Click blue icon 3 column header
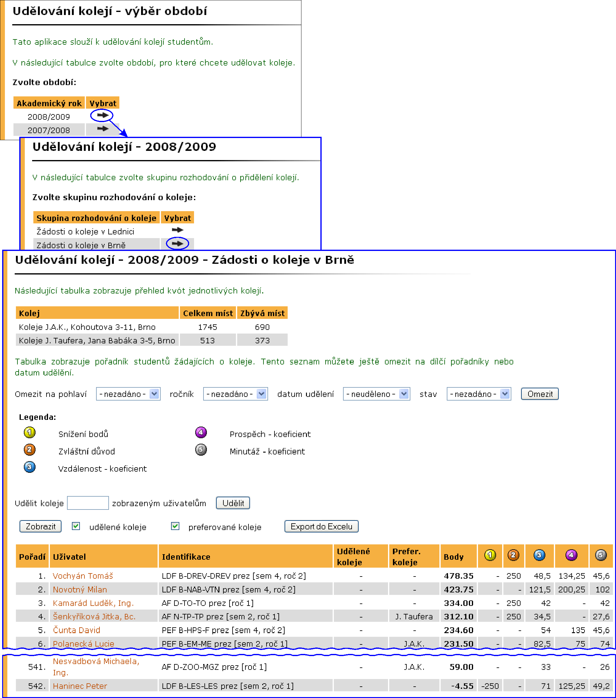This screenshot has width=616, height=698. (539, 555)
